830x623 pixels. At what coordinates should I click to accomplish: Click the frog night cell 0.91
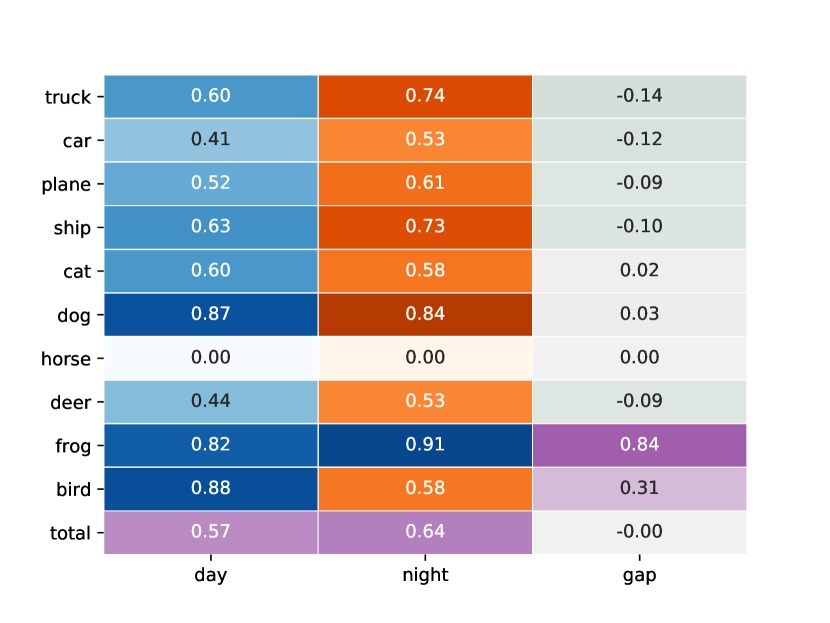coord(425,445)
